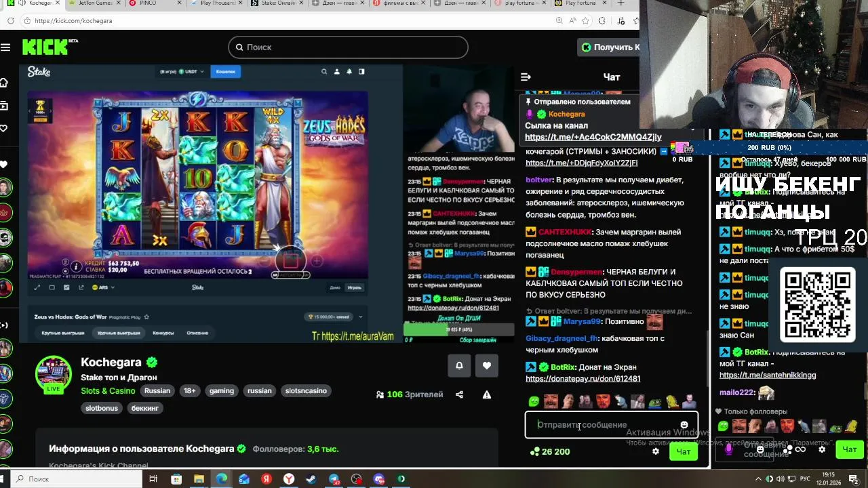Open Telegram link t.me/+DDjqFdyXoIY2ZjFi in chat
The width and height of the screenshot is (868, 488).
(x=581, y=163)
